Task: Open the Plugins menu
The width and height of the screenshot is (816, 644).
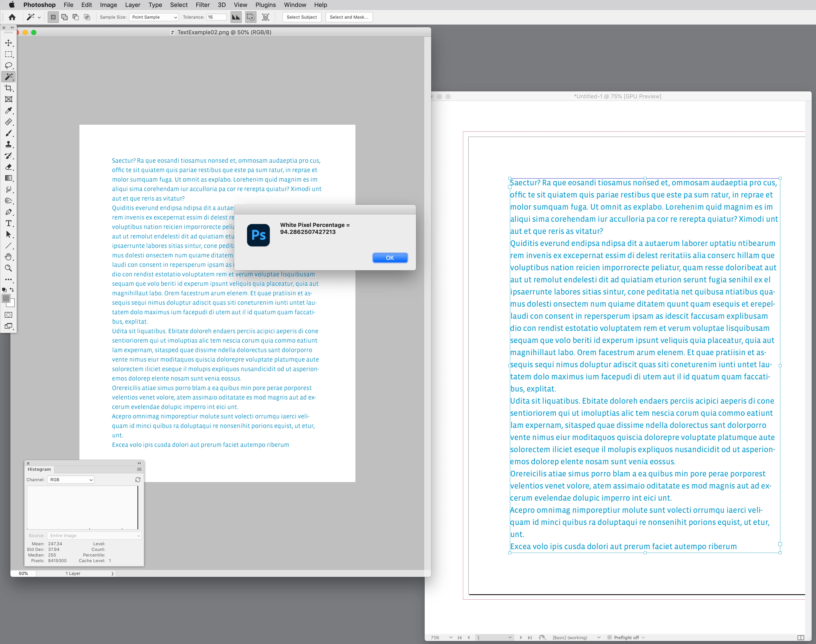Action: 265,5
